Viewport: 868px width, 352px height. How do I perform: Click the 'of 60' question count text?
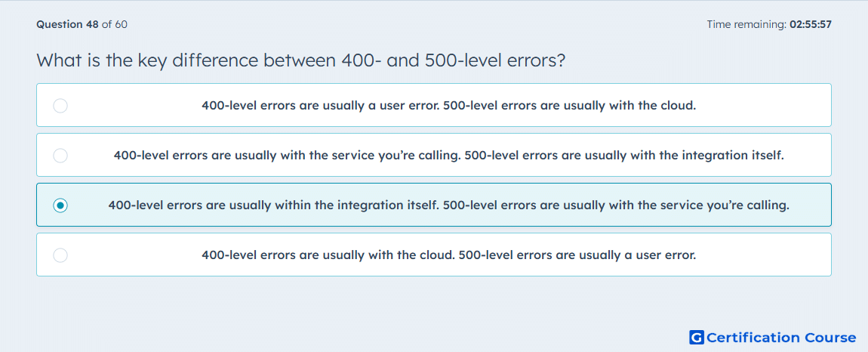click(115, 24)
